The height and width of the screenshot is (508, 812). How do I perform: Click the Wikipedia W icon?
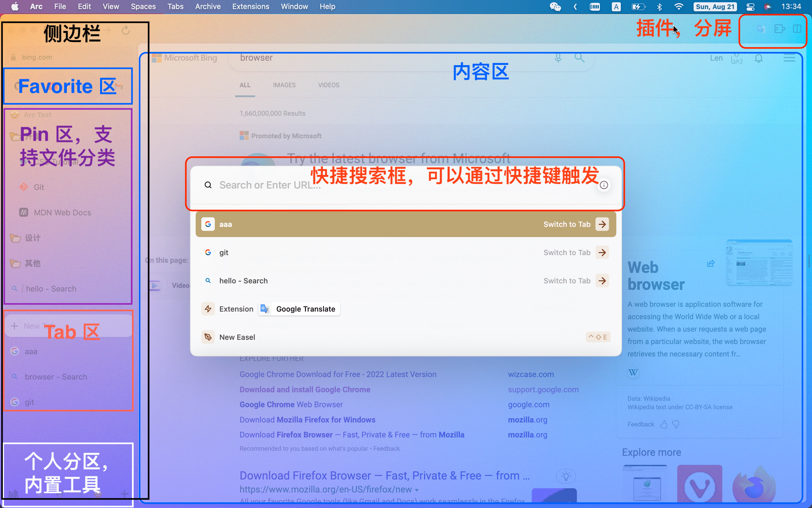[633, 372]
